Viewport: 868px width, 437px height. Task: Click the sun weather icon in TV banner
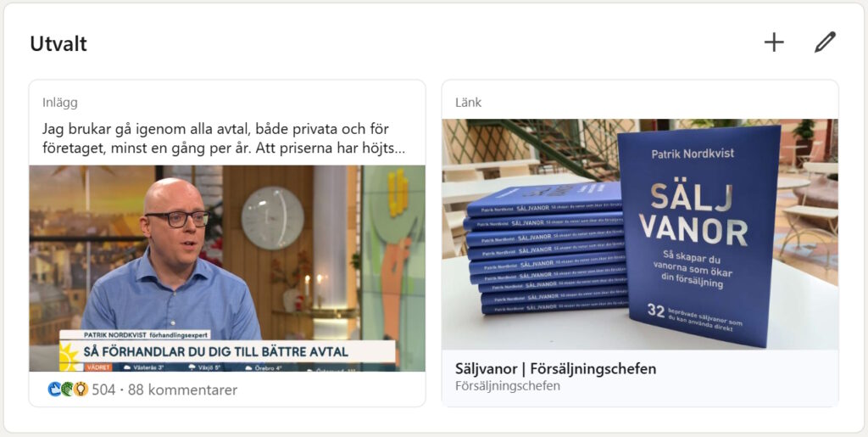(x=70, y=356)
